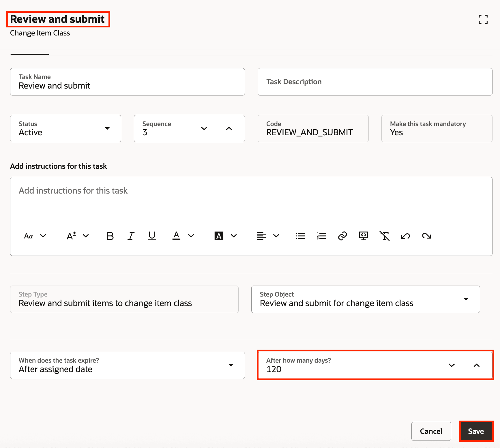
Task: Apply underline formatting in the instructions editor
Action: click(x=152, y=236)
